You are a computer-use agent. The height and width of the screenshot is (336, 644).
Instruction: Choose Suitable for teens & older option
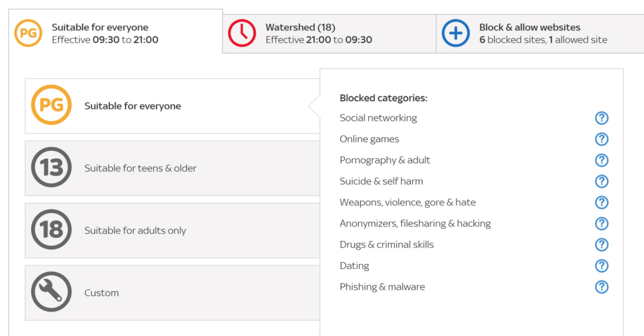tap(173, 168)
